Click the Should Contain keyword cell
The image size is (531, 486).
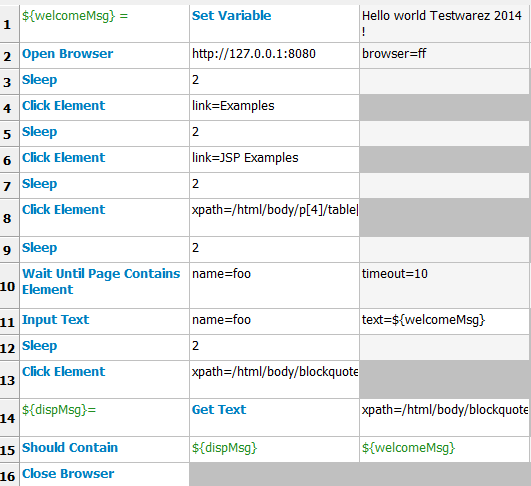click(104, 449)
